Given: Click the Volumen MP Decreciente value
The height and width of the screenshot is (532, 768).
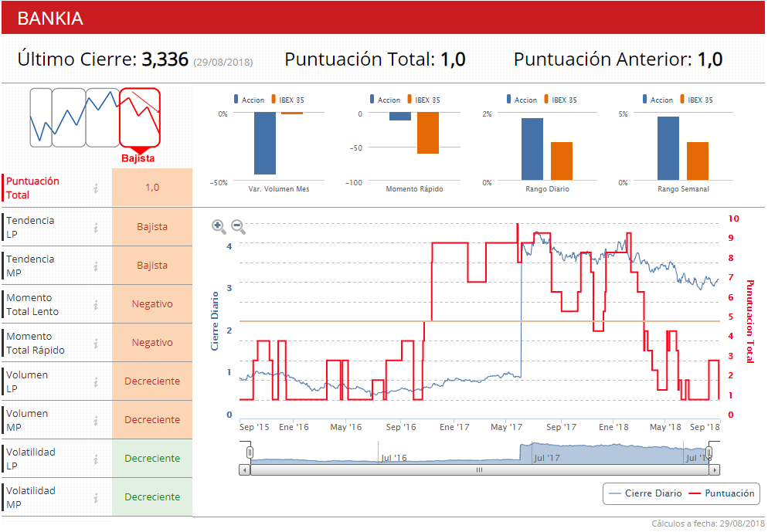Looking at the screenshot, I should click(152, 420).
